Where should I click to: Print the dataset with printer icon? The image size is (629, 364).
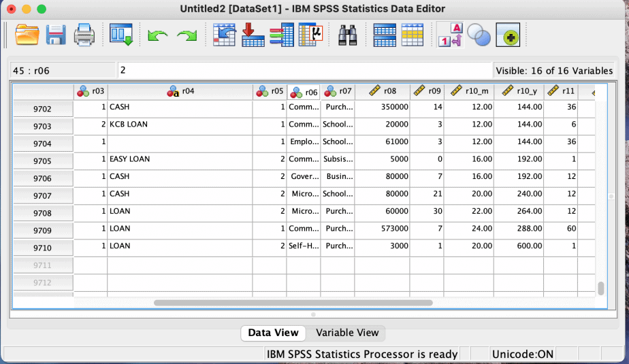84,35
